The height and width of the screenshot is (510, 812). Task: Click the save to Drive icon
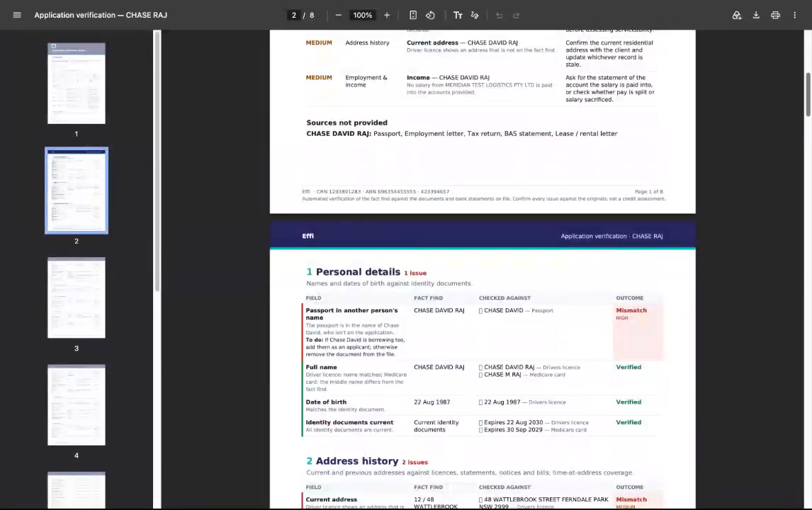[x=736, y=15]
